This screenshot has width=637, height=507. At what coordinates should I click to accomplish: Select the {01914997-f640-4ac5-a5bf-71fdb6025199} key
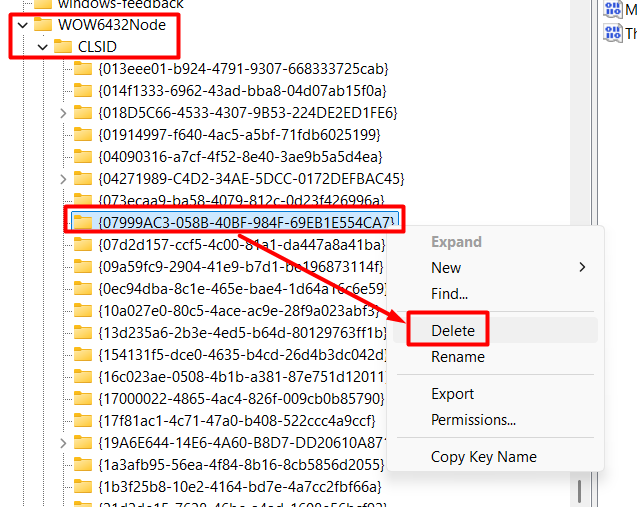pos(239,135)
